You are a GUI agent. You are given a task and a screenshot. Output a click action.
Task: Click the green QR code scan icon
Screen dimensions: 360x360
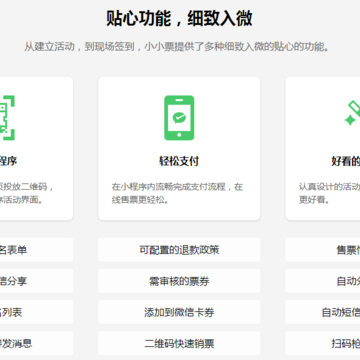7,118
